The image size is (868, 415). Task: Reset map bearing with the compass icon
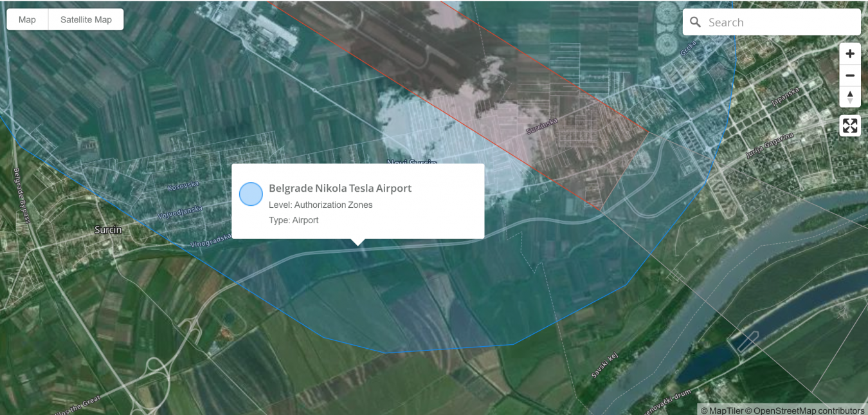tap(850, 97)
